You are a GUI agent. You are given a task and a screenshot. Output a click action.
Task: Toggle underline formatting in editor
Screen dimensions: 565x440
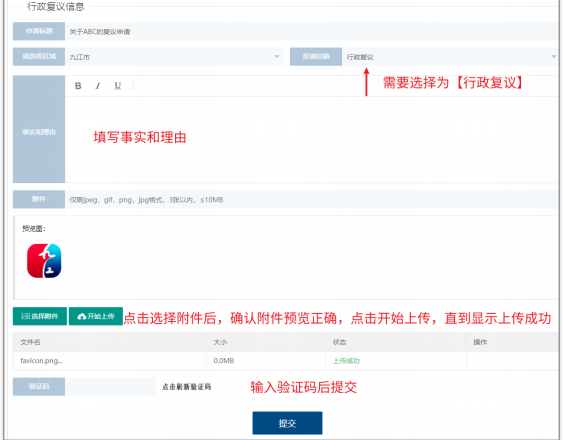point(117,86)
